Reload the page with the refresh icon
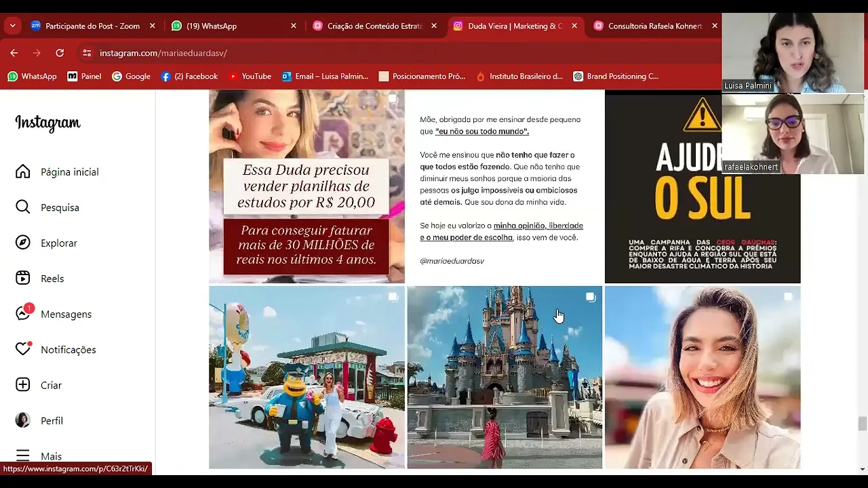The image size is (868, 488). (x=60, y=53)
